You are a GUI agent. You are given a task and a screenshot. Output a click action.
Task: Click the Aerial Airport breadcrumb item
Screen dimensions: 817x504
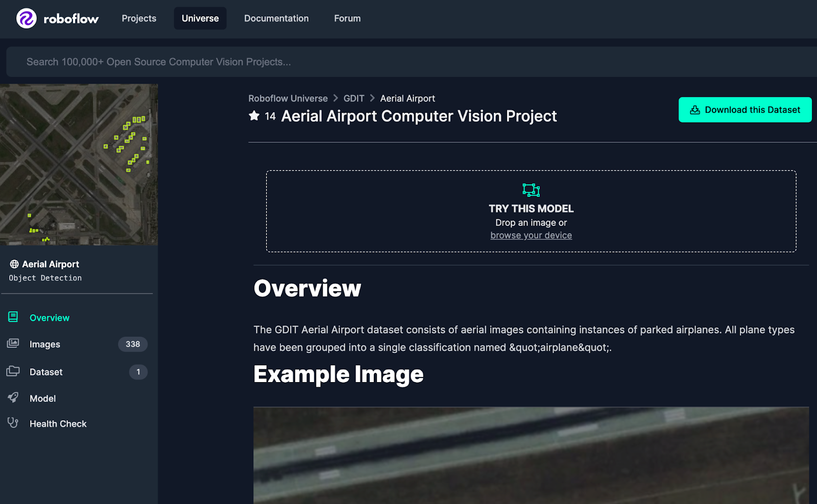(407, 98)
